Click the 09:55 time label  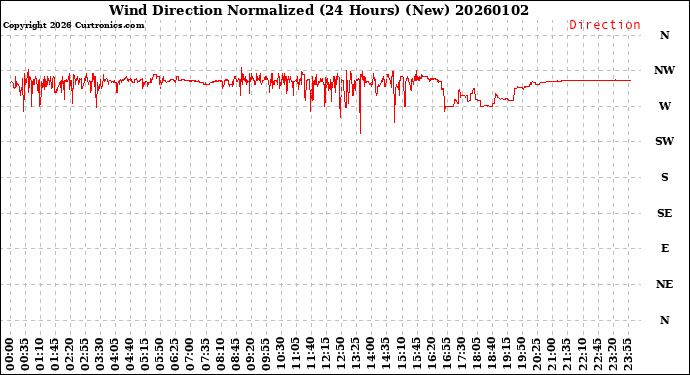click(x=265, y=354)
